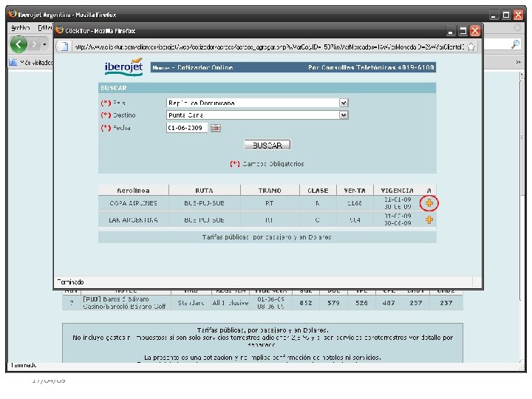Click the VENTA column header
This screenshot has width=532, height=399.
[x=355, y=191]
